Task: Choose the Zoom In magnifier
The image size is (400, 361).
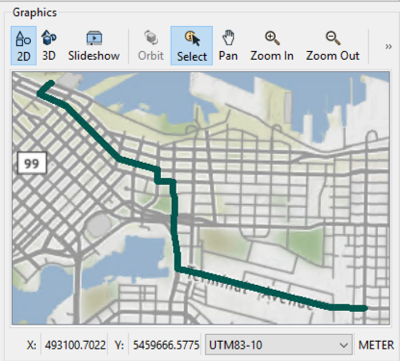Action: tap(272, 46)
